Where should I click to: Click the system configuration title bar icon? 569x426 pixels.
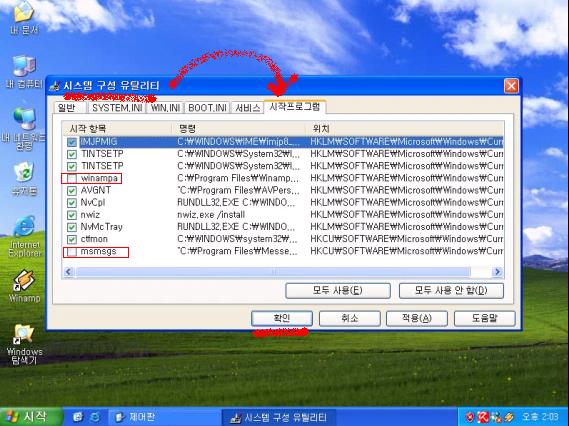55,86
